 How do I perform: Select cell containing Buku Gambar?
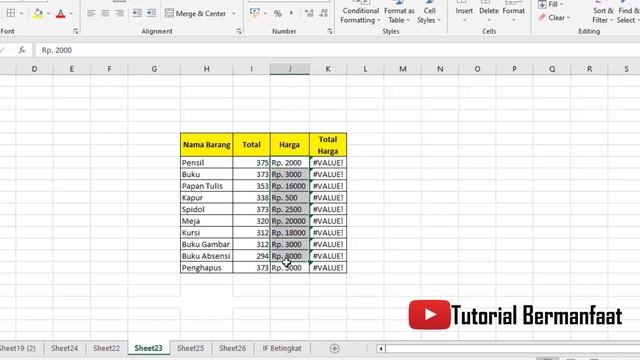[x=207, y=244]
